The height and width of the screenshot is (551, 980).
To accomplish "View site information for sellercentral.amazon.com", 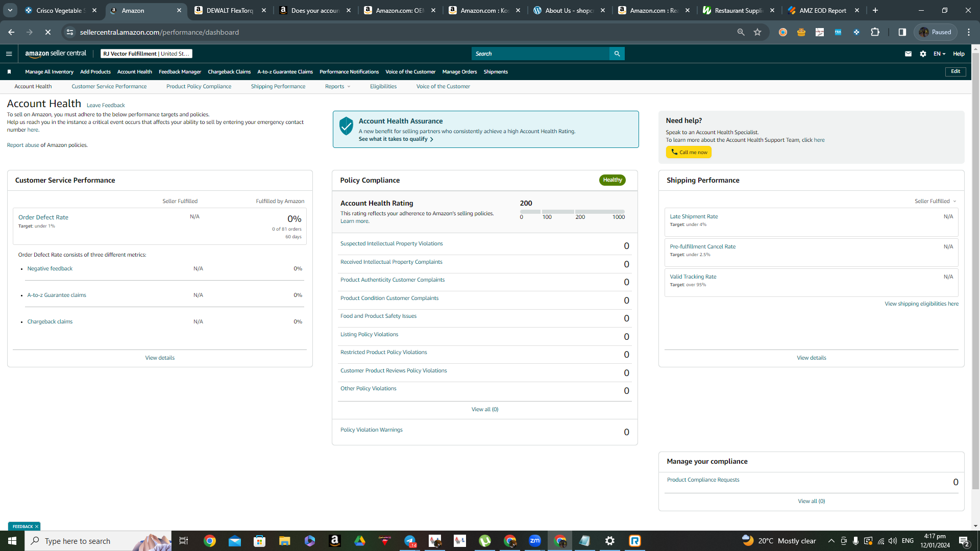I will click(x=70, y=32).
